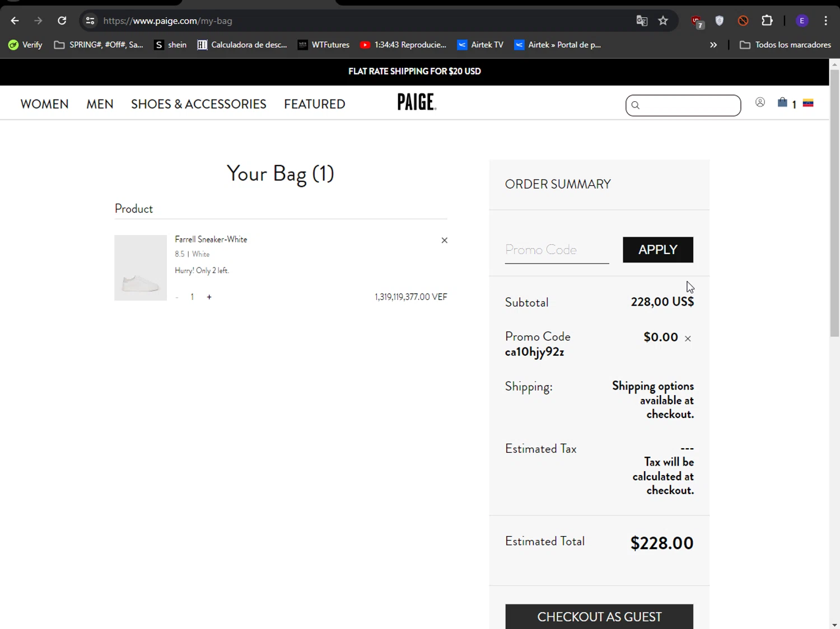Remove Farrell Sneaker from bag
This screenshot has width=840, height=629.
444,240
